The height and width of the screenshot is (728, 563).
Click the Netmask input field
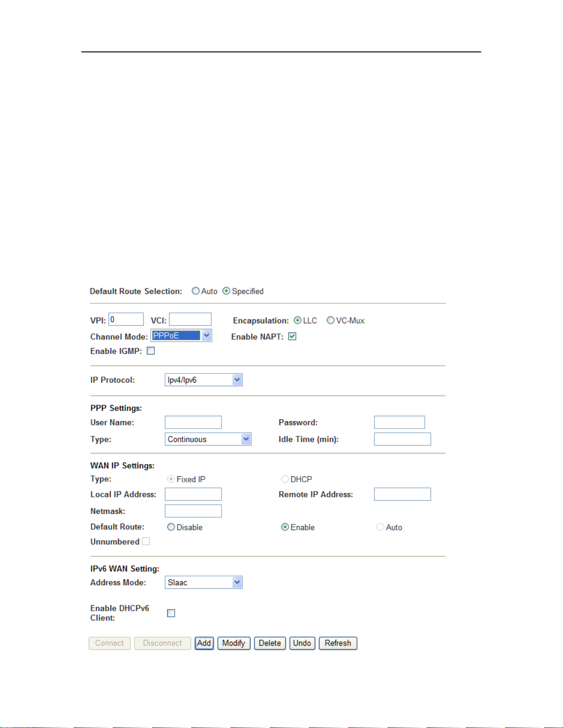pyautogui.click(x=193, y=511)
